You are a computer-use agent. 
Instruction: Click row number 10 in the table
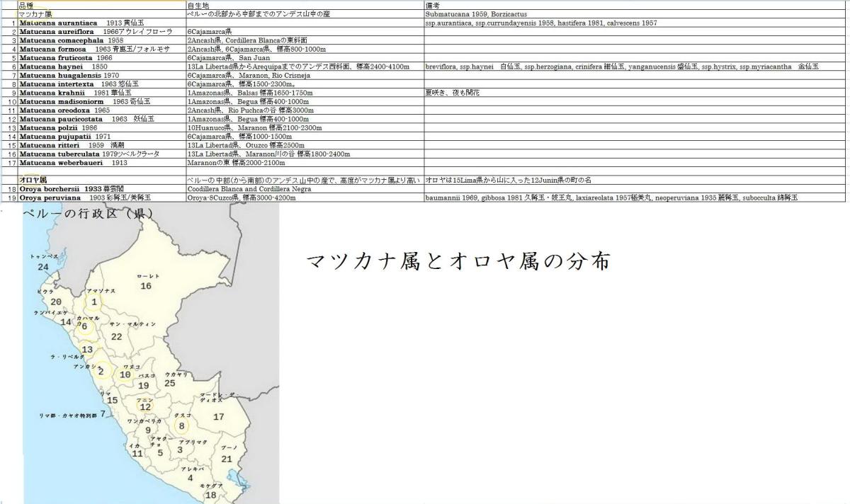coord(12,102)
